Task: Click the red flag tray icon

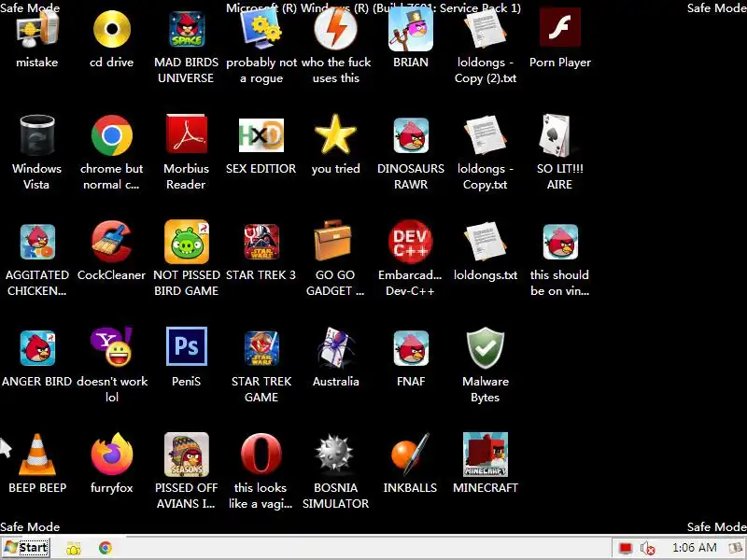Action: point(625,549)
